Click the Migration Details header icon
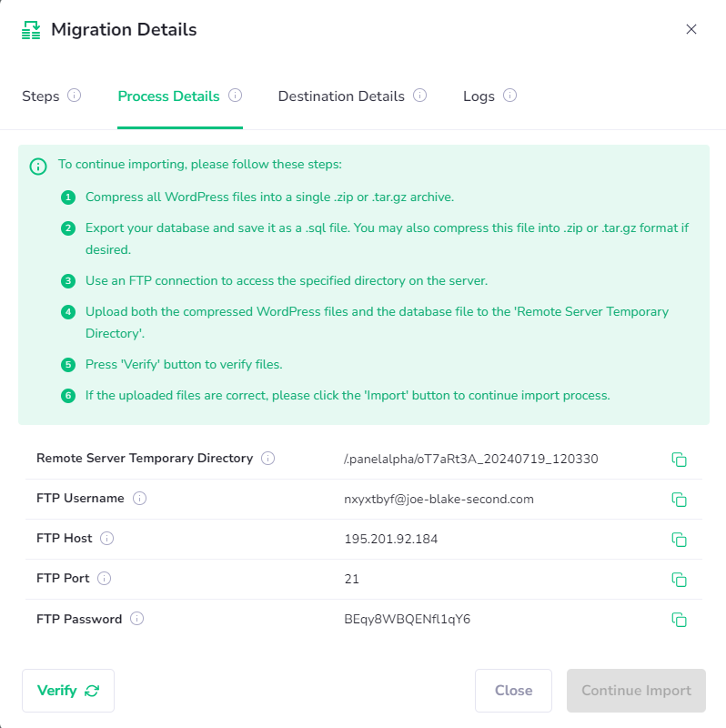 (31, 30)
